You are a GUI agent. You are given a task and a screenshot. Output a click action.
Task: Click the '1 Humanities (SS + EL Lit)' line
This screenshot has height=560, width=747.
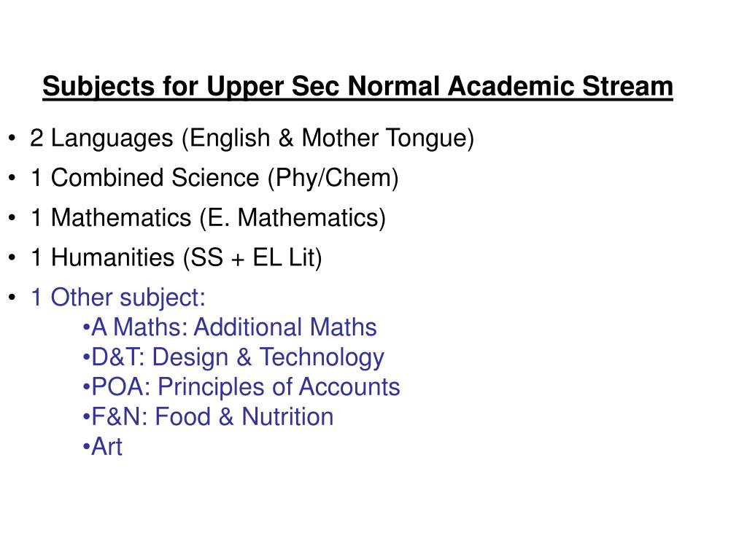[x=177, y=257]
